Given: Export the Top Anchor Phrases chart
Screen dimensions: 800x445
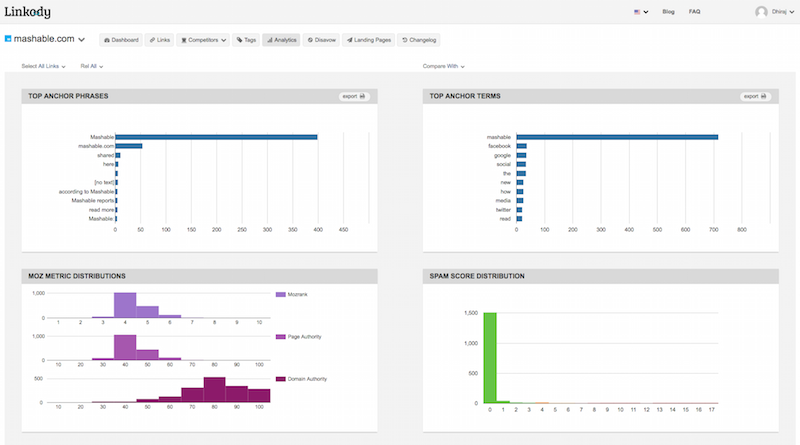Looking at the screenshot, I should (354, 96).
